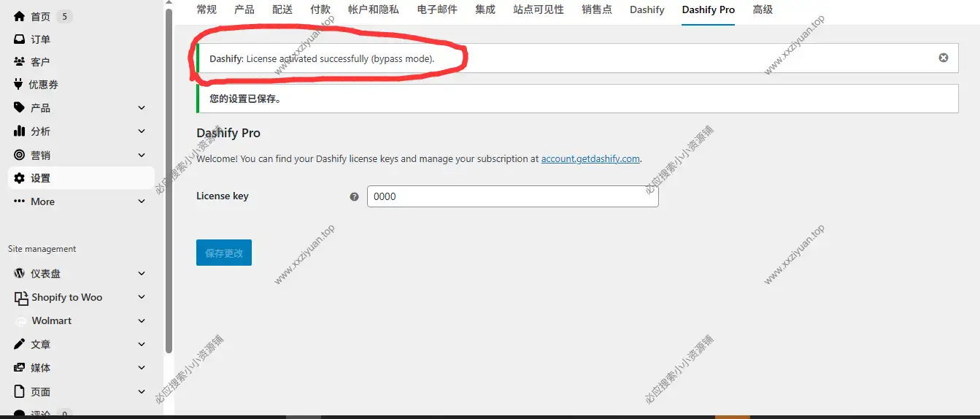The height and width of the screenshot is (419, 980).
Task: Dismiss the Dashify license activated notice
Action: (943, 58)
